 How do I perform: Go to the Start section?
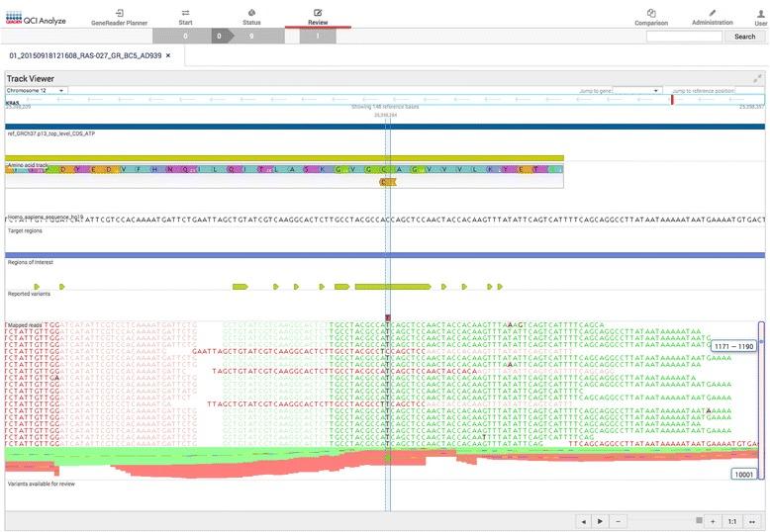tap(186, 17)
